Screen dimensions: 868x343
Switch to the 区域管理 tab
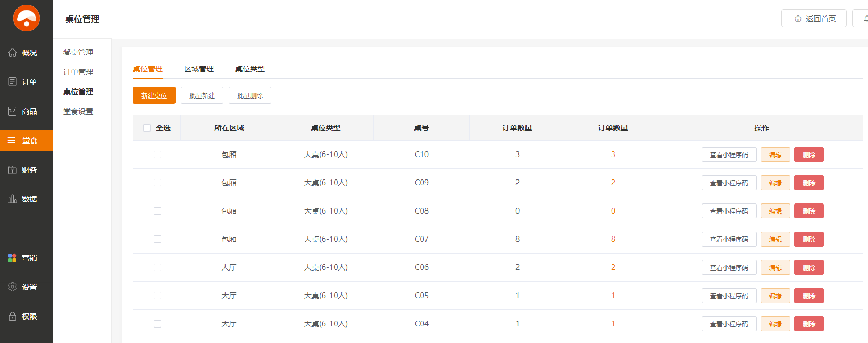pos(199,69)
